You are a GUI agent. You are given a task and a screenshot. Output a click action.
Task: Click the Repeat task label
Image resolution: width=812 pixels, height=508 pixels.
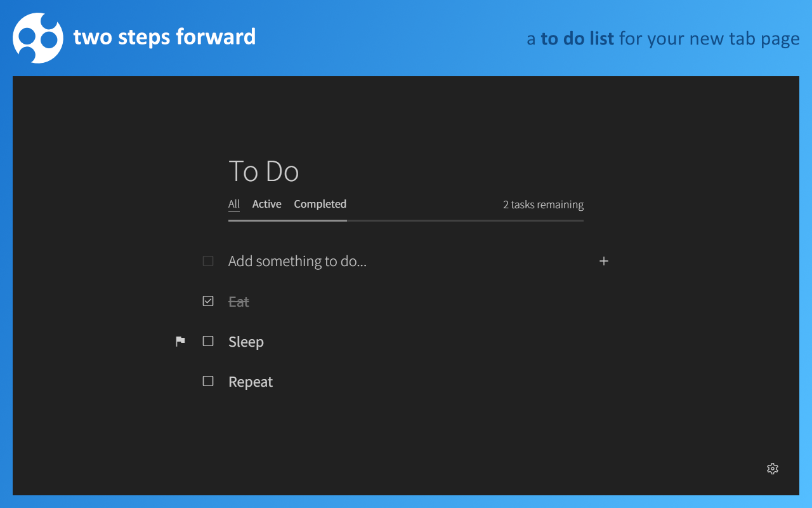(250, 381)
